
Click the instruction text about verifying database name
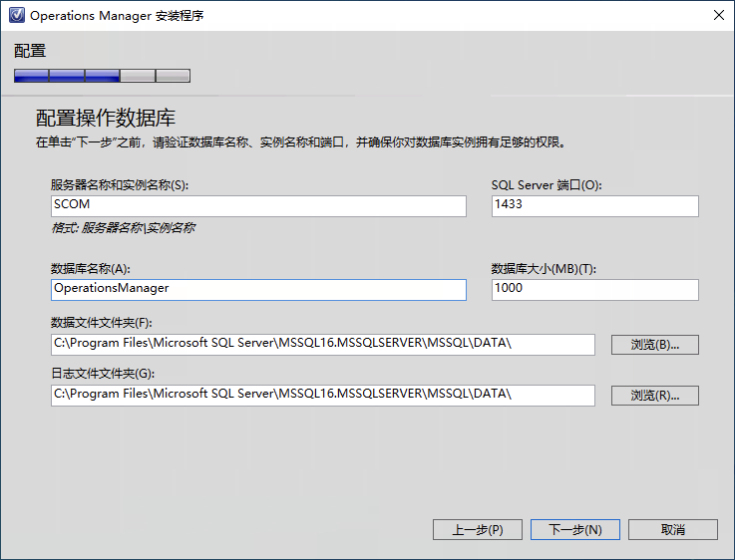(301, 142)
